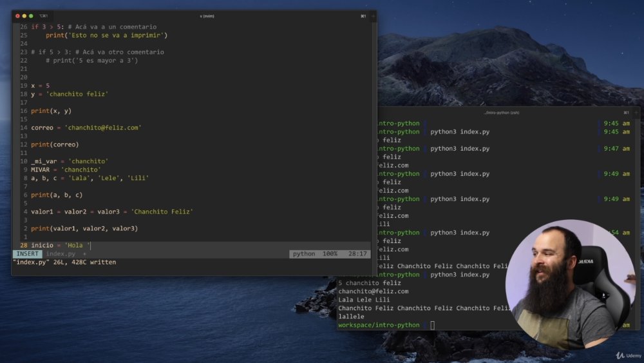Click the line 'print(correo)'
The height and width of the screenshot is (363, 644).
click(x=55, y=144)
